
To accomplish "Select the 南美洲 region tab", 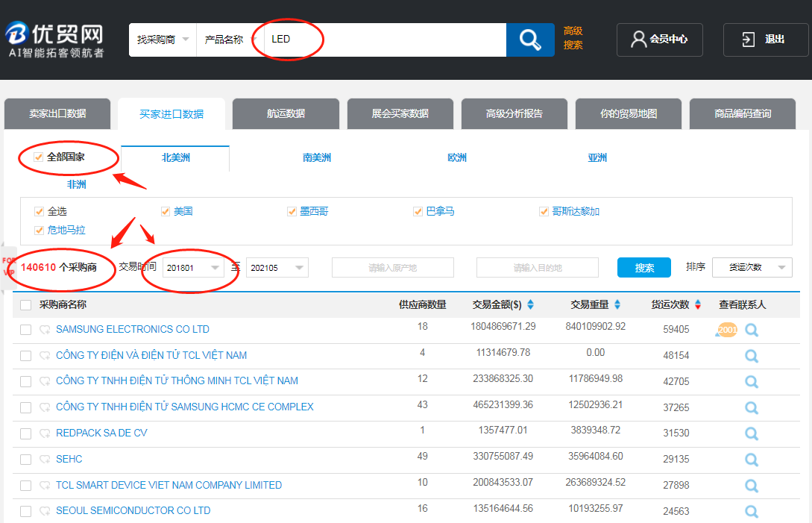I will (x=316, y=157).
